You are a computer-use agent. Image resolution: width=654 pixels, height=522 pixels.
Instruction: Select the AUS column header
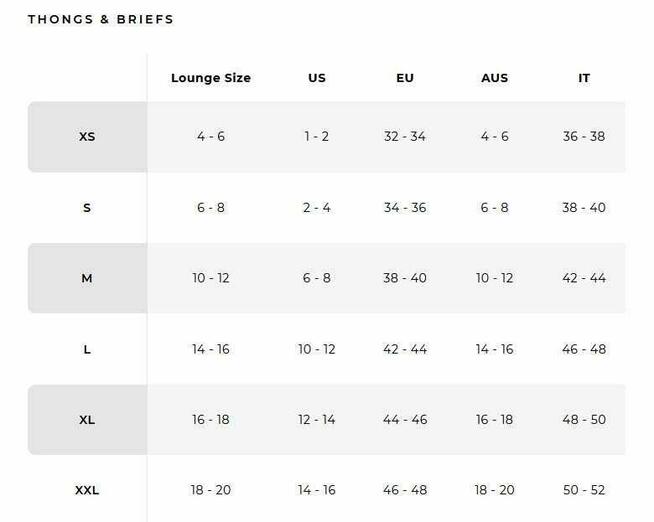click(x=494, y=78)
